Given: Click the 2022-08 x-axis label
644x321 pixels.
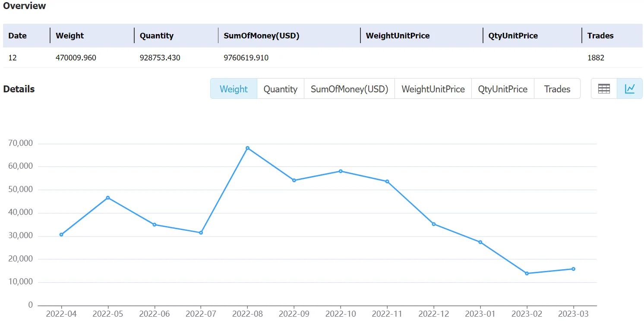Looking at the screenshot, I should click(247, 314).
